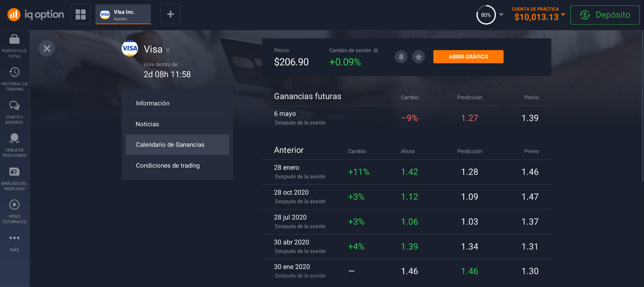Click the 1.47 Previo value
Viewport: 644px width, 287px height.
coord(530,197)
